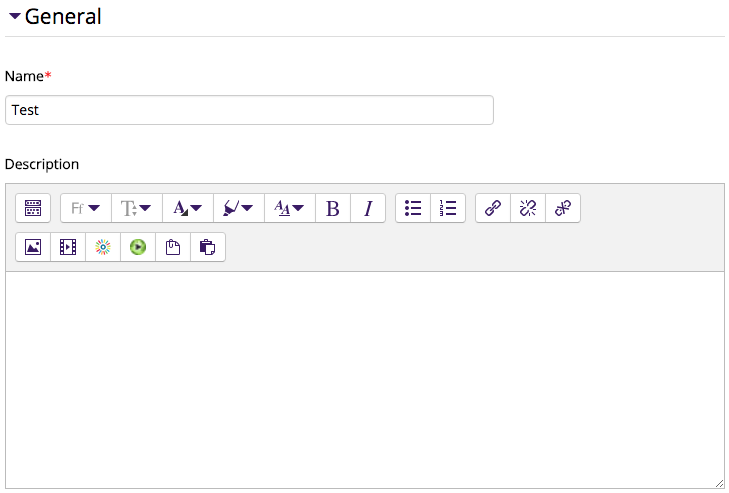Collapse the General section
The width and height of the screenshot is (729, 493).
click(14, 16)
